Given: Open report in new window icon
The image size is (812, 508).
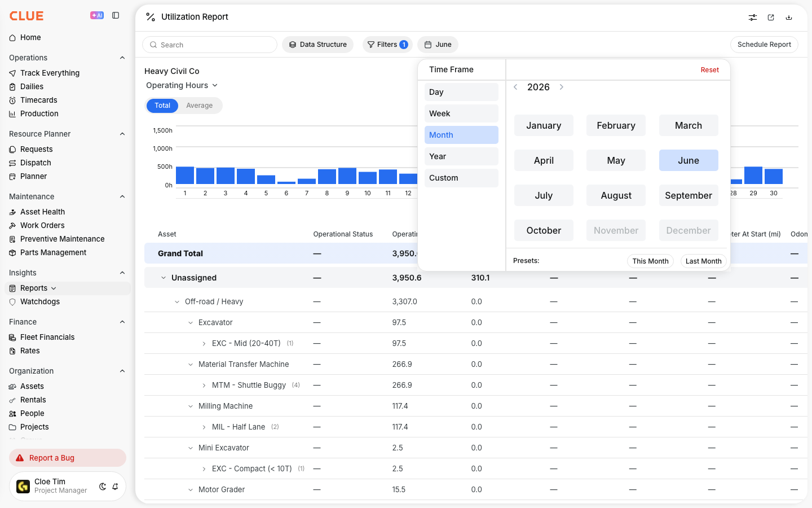Looking at the screenshot, I should [x=771, y=17].
